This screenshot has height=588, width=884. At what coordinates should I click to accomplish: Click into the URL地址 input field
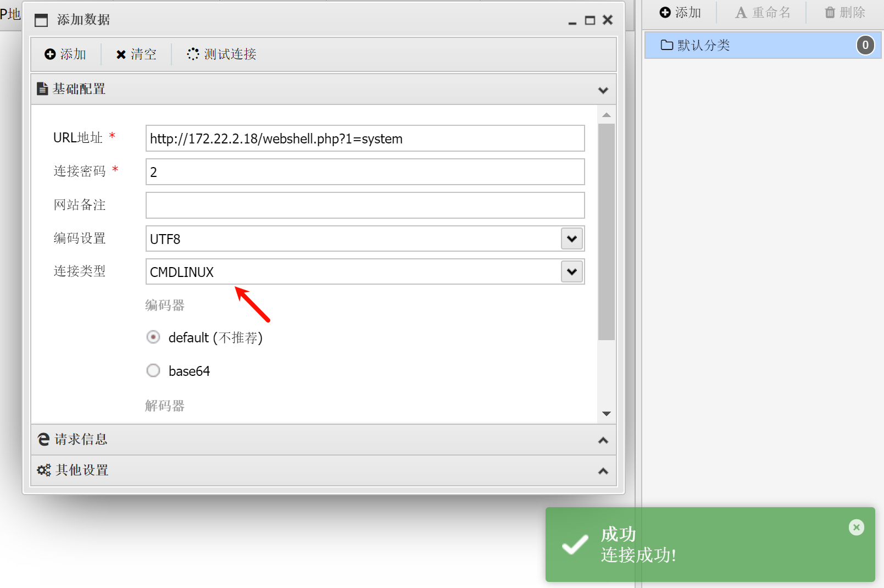click(365, 138)
